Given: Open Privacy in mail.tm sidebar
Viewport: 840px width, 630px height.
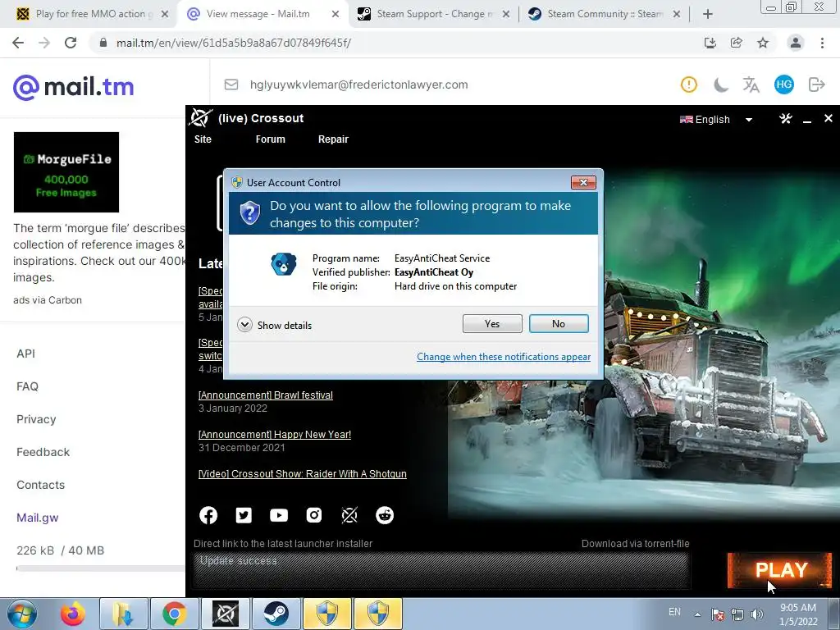Looking at the screenshot, I should pos(36,419).
